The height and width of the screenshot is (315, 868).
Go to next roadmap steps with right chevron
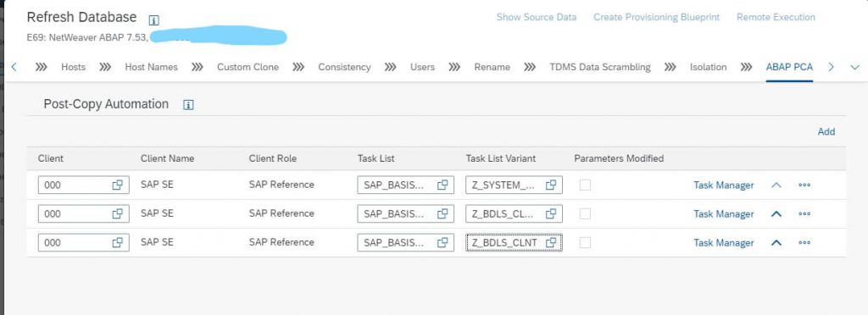tap(831, 67)
